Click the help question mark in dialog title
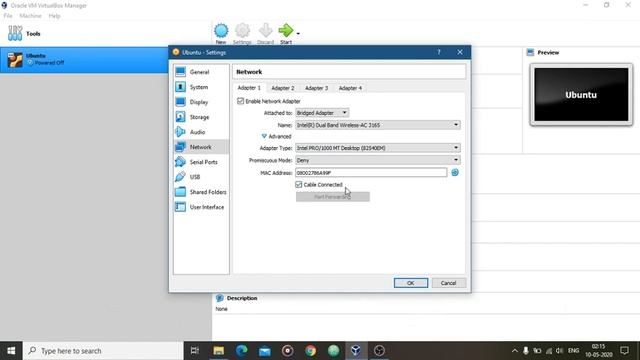Screen dimensions: 640x360 (x=439, y=52)
